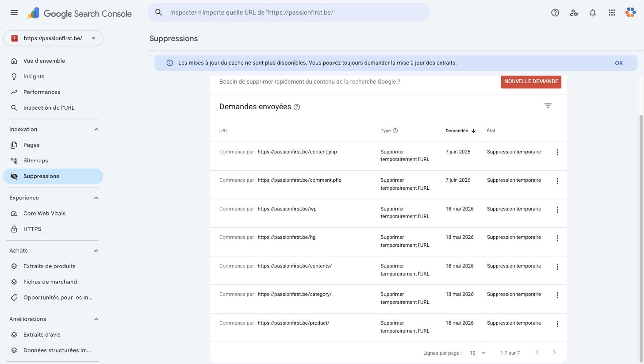The width and height of the screenshot is (644, 364).
Task: Select the contents/ URL cell
Action: (x=276, y=266)
